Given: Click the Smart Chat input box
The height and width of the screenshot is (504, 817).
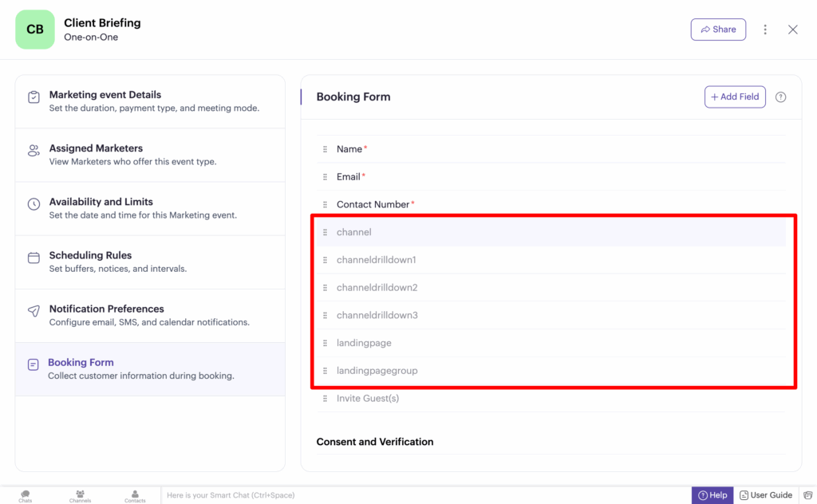Looking at the screenshot, I should 423,495.
